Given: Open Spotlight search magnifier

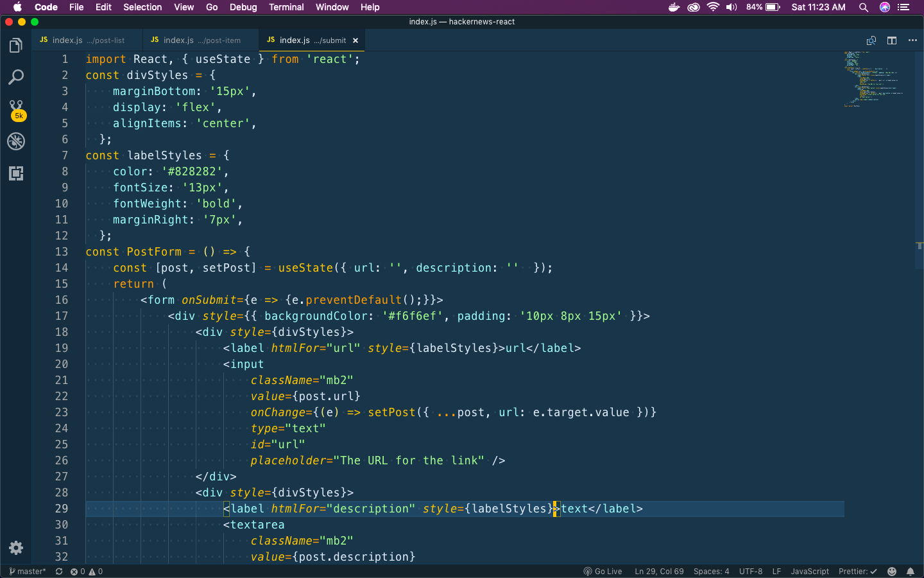Looking at the screenshot, I should coord(864,7).
